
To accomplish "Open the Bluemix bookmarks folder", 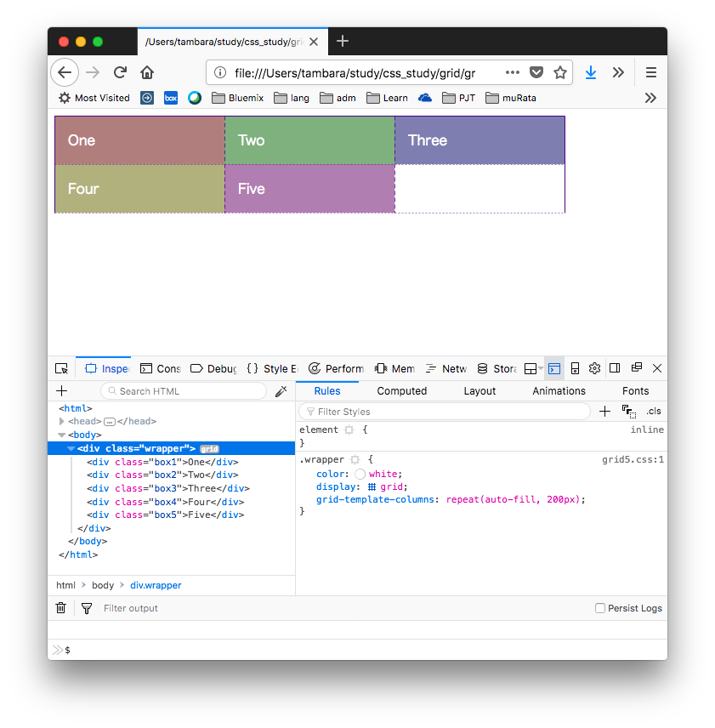I will [x=237, y=98].
